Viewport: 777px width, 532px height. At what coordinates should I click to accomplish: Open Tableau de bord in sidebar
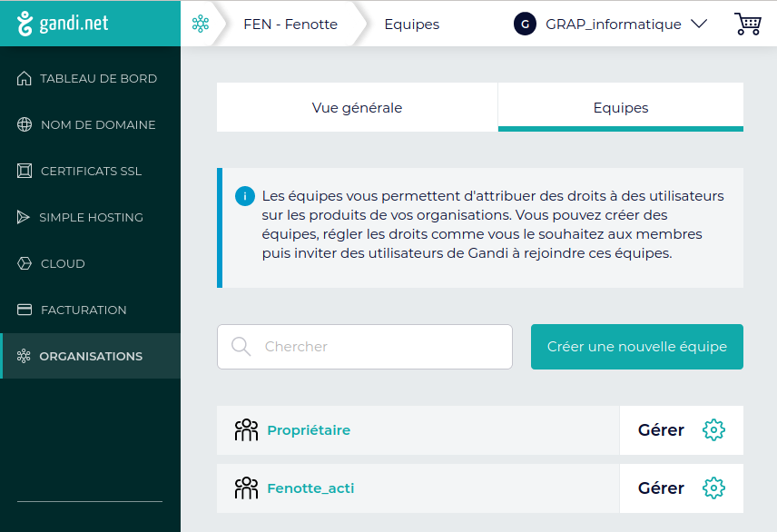point(98,79)
